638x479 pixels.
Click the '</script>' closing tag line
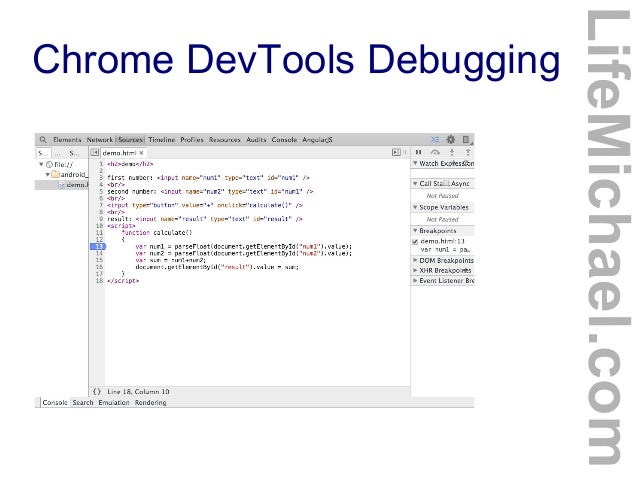[x=123, y=281]
